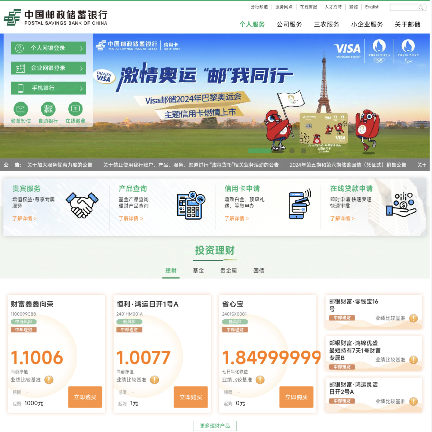
Task: Click 了解详情 under 产品查询
Action: (x=131, y=218)
